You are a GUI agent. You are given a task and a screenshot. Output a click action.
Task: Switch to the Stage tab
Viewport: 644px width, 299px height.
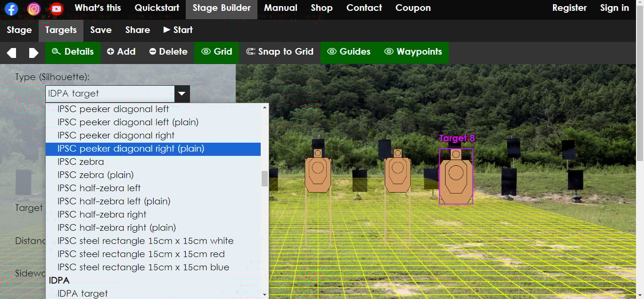[19, 30]
